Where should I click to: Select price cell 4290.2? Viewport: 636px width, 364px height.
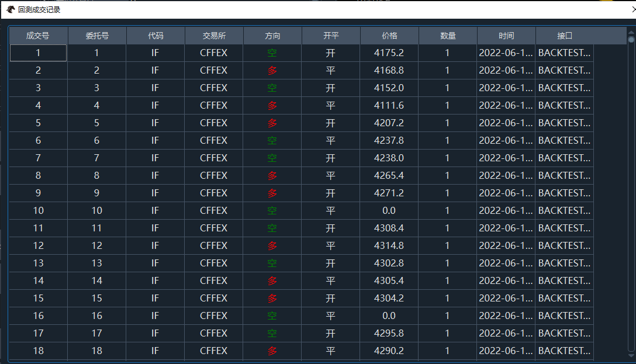point(389,351)
